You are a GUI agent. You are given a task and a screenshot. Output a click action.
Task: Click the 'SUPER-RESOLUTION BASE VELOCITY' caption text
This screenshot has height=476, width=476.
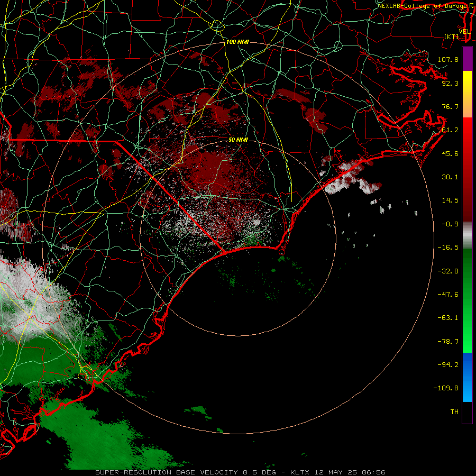click(167, 472)
